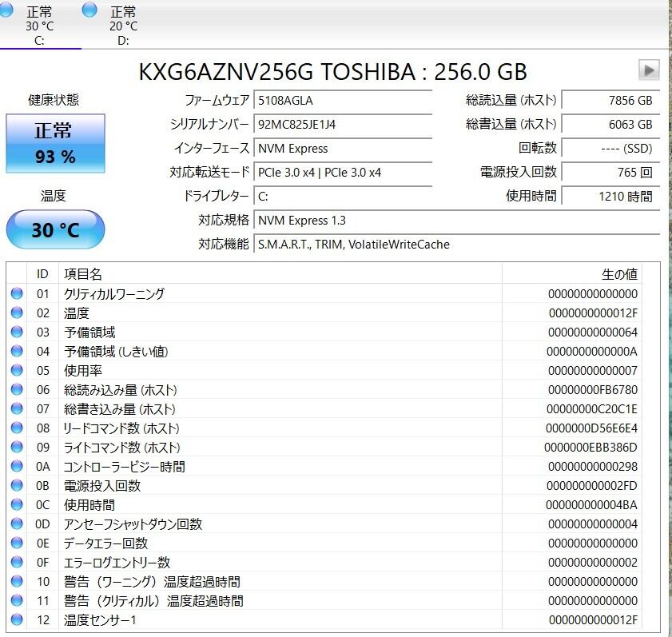Click the status icon for データエラー回数

[17, 543]
